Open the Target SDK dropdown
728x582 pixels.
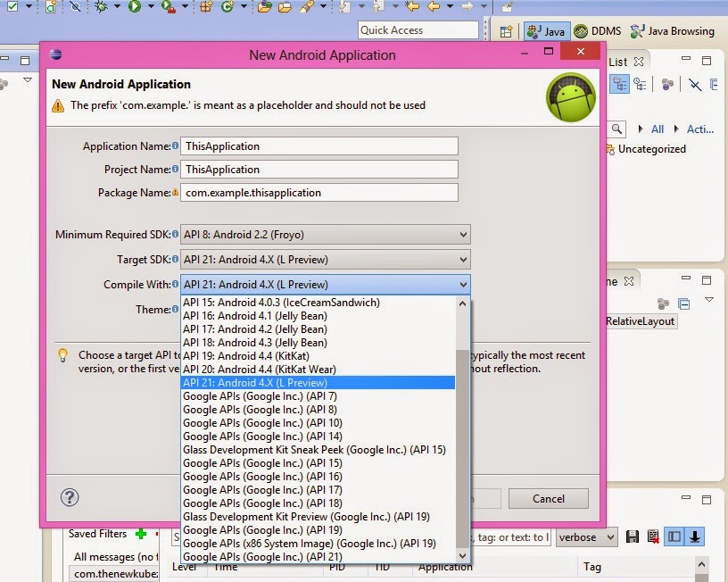(x=326, y=260)
